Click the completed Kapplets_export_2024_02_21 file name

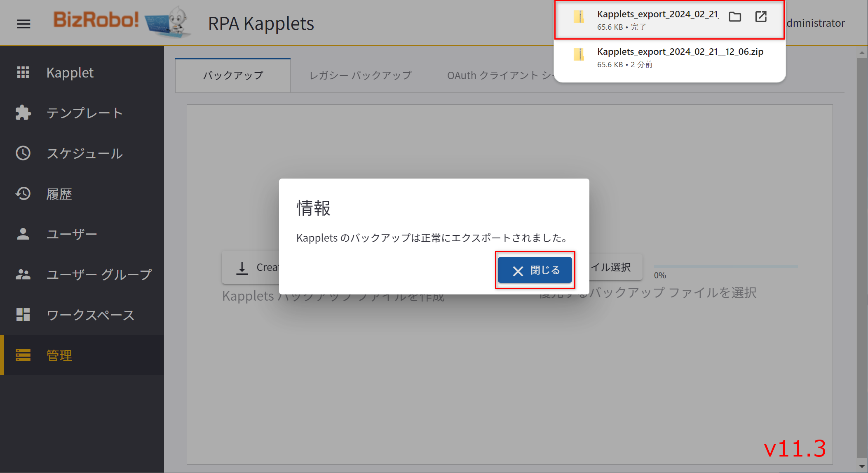658,14
